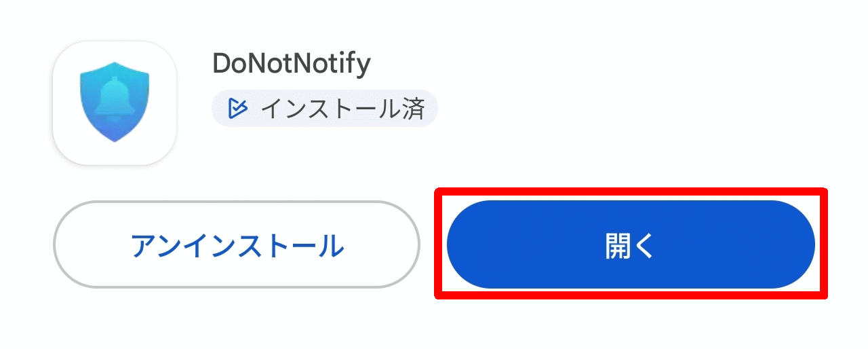Screen dimensions: 868x349
Task: Open the DoNotNotify app
Action: pyautogui.click(x=630, y=245)
